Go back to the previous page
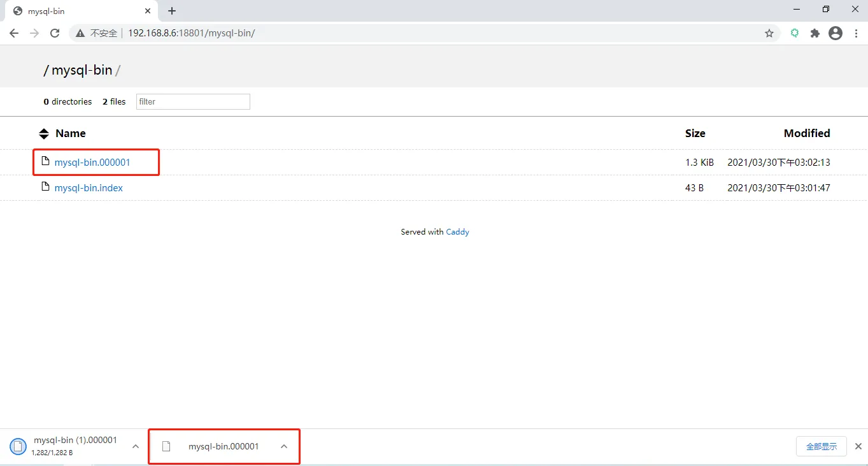The image size is (868, 466). 14,33
